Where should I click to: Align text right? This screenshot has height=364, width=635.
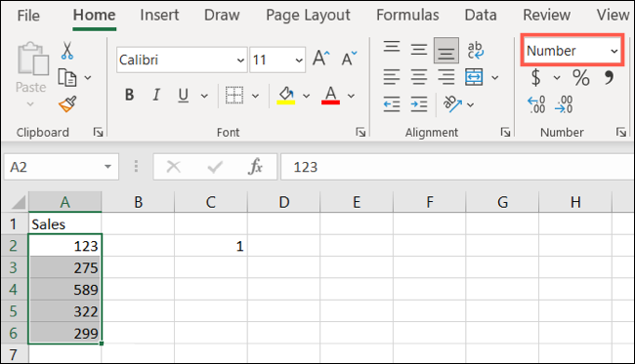coord(446,77)
